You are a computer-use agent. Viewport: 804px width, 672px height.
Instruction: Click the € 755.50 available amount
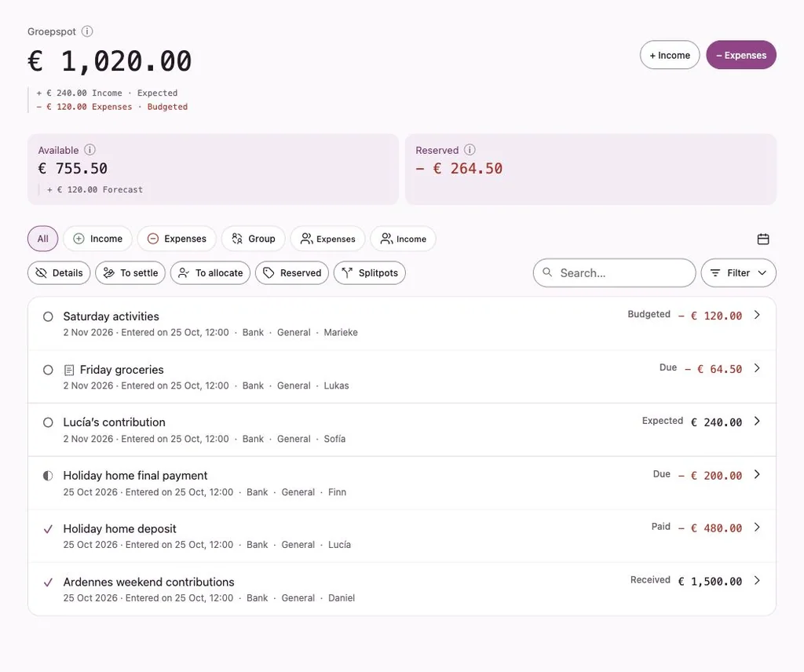click(x=73, y=168)
